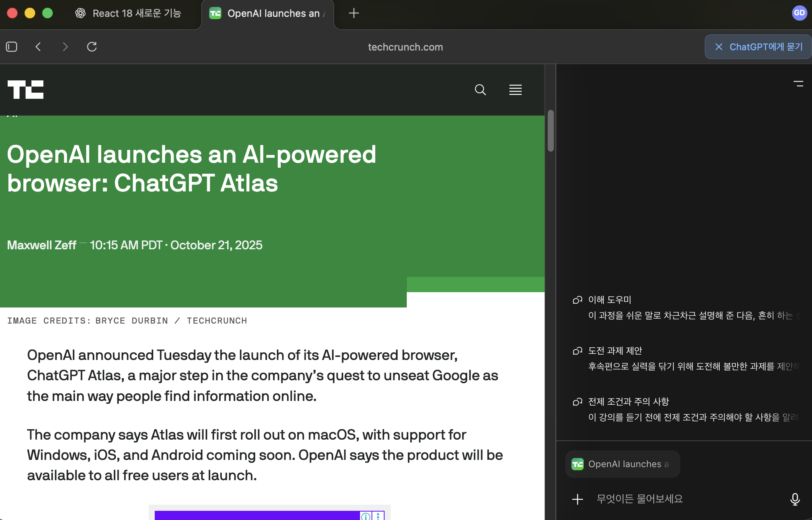Choose the 도전 과제 제안 suggestion
Viewport: 812px width, 520px height.
[686, 358]
